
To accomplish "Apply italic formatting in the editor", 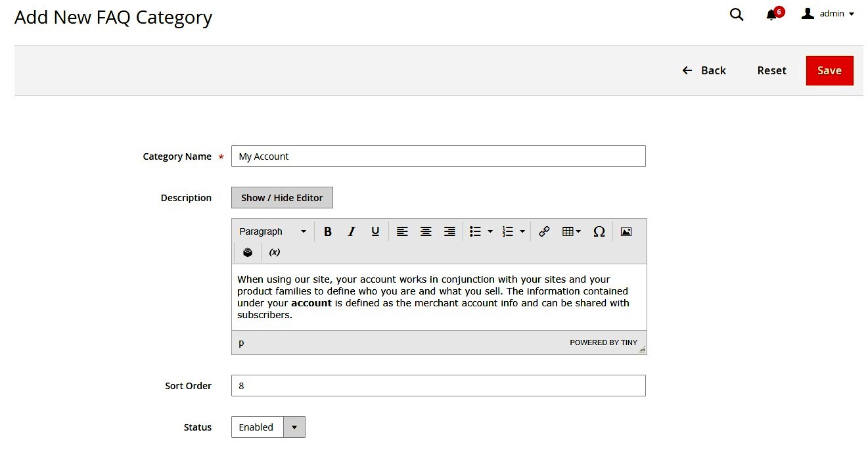I will pyautogui.click(x=352, y=231).
